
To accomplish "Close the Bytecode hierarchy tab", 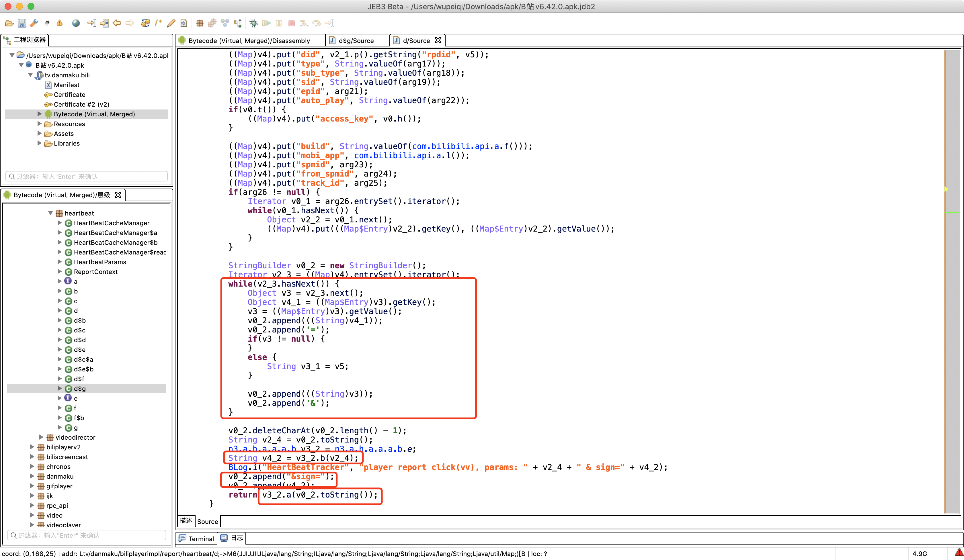I will (x=118, y=195).
